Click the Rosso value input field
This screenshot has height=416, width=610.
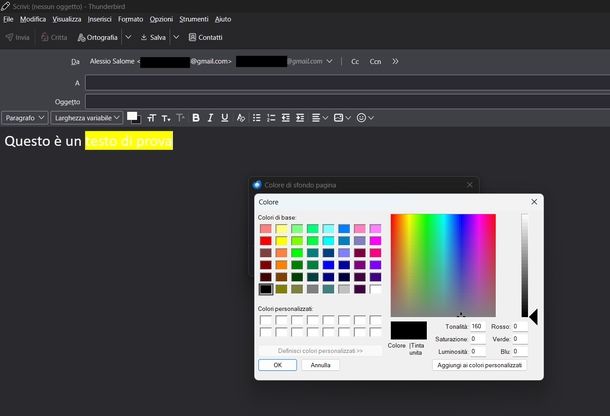point(520,326)
